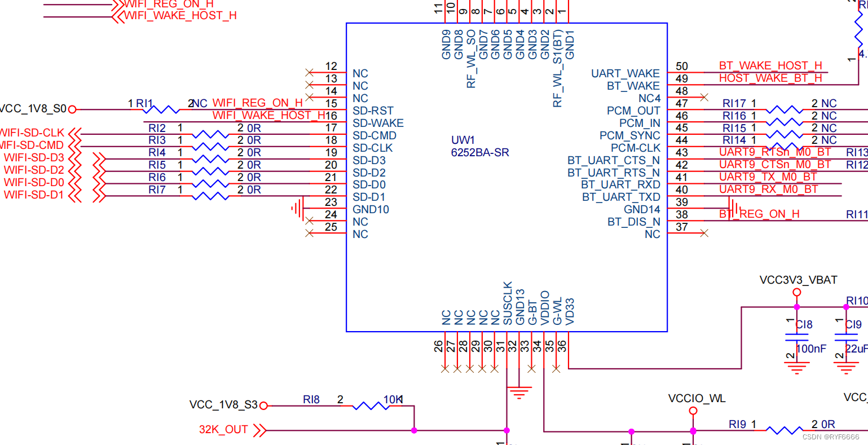The image size is (868, 445).
Task: Click the NC4 pin name
Action: 649,99
